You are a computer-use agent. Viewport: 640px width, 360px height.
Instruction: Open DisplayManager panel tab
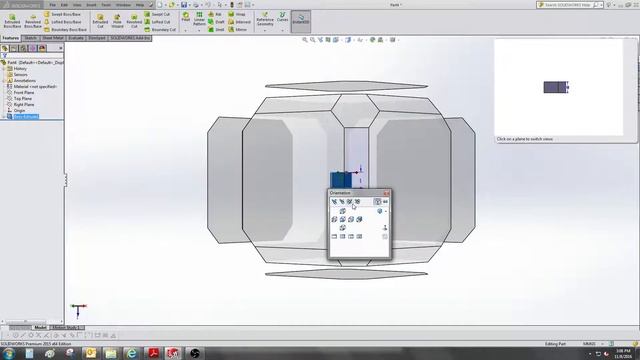tap(42, 48)
